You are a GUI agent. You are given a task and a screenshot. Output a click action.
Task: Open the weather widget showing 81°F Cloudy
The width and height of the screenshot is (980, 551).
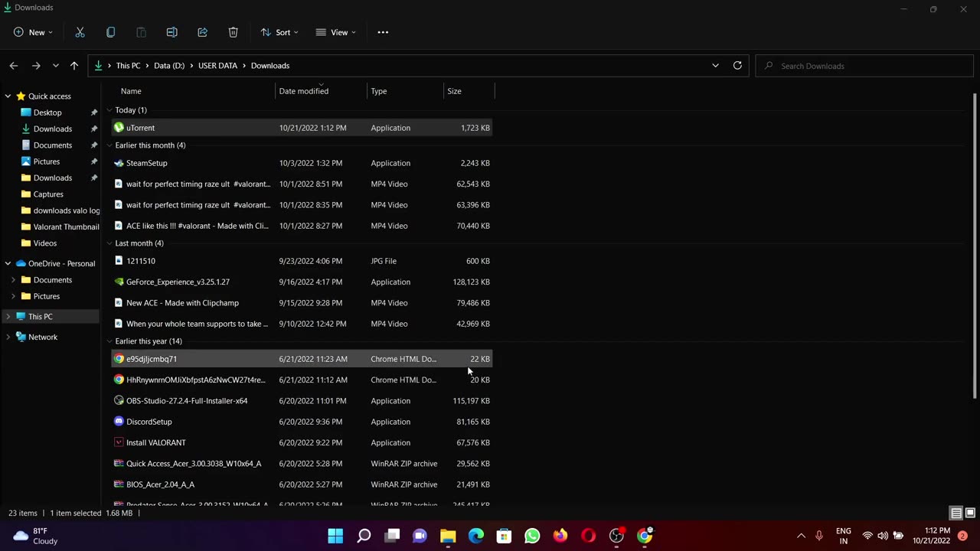[x=36, y=536]
